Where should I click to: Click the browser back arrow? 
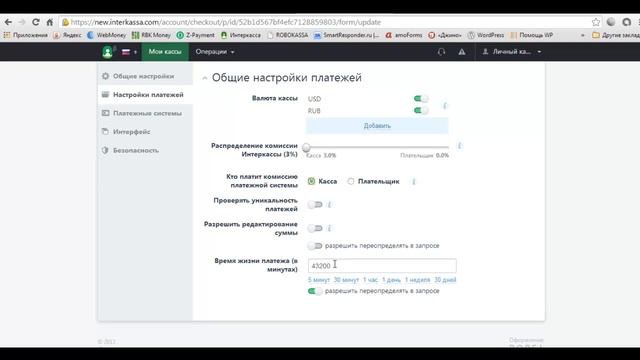(x=8, y=22)
